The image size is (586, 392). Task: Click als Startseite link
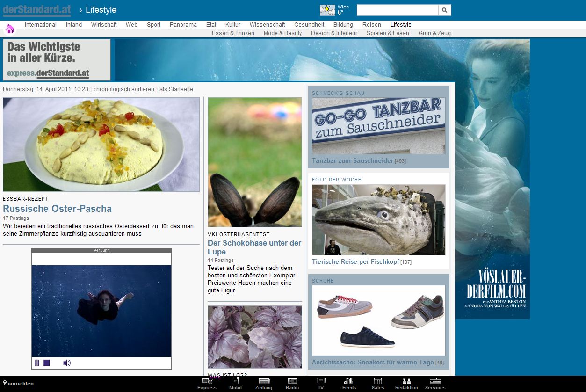click(176, 89)
